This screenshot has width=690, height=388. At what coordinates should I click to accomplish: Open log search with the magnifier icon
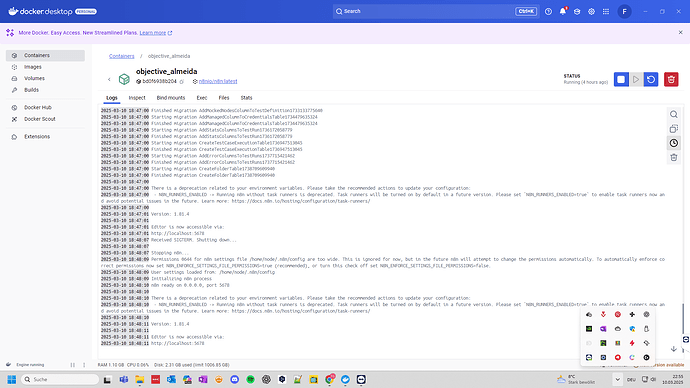coord(674,114)
